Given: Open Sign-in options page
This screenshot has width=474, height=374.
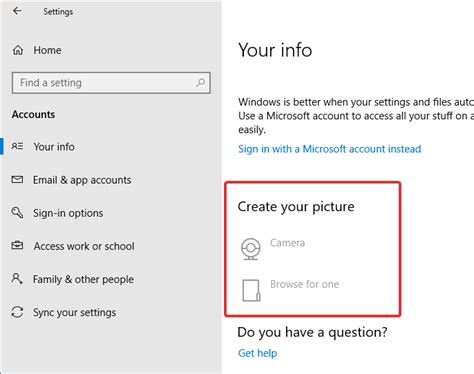Looking at the screenshot, I should [x=68, y=213].
